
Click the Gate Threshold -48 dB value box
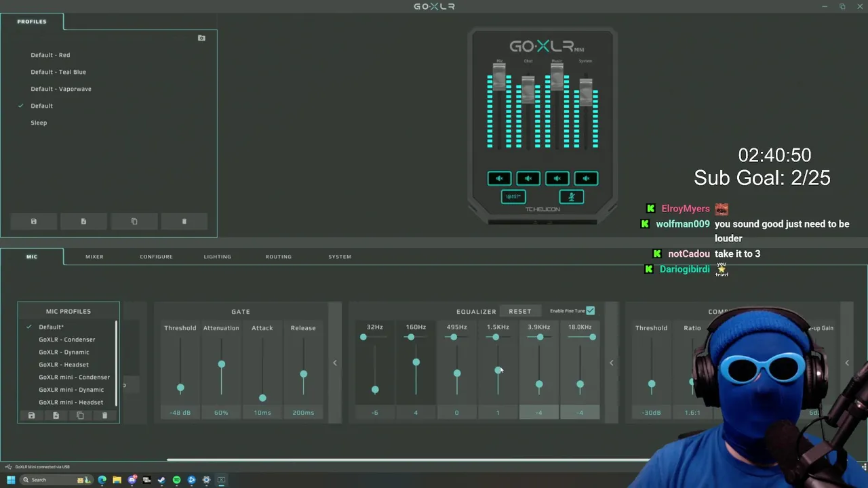coord(180,413)
